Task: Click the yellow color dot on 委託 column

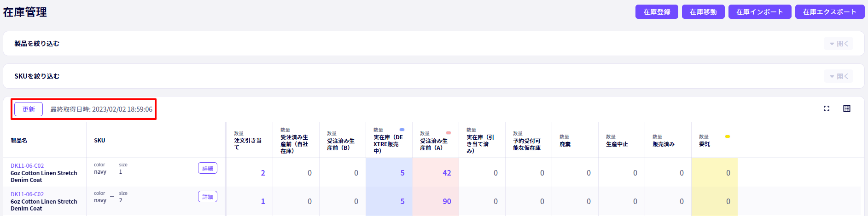Action: (x=728, y=136)
